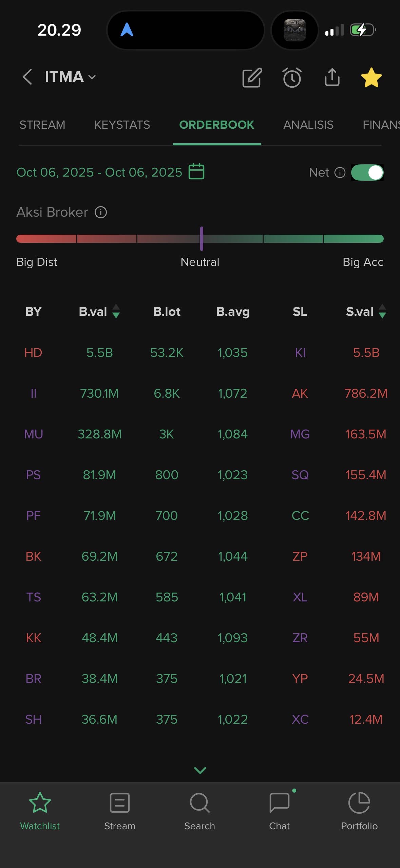Open Oct 06, 2025 date range picker

pyautogui.click(x=99, y=173)
